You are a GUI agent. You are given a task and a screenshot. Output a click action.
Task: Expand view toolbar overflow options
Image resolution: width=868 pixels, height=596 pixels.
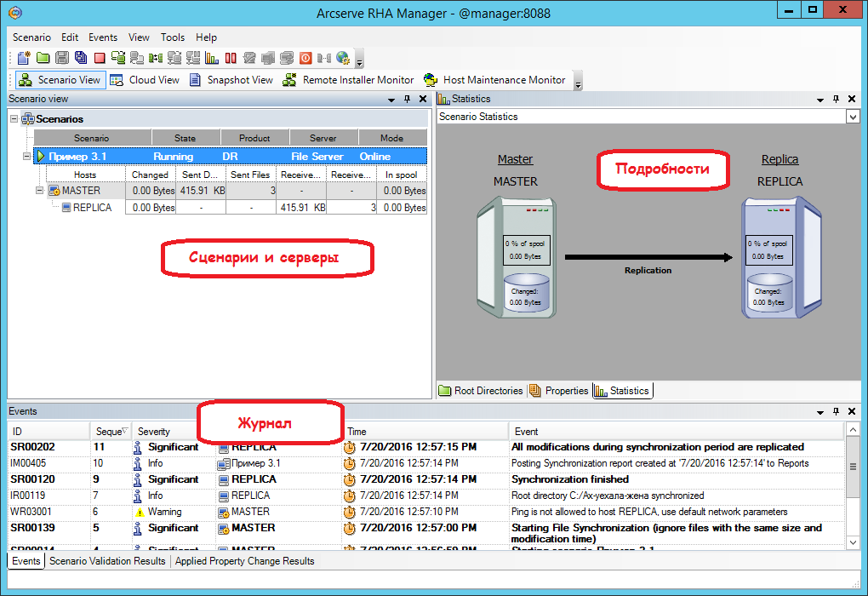point(578,82)
